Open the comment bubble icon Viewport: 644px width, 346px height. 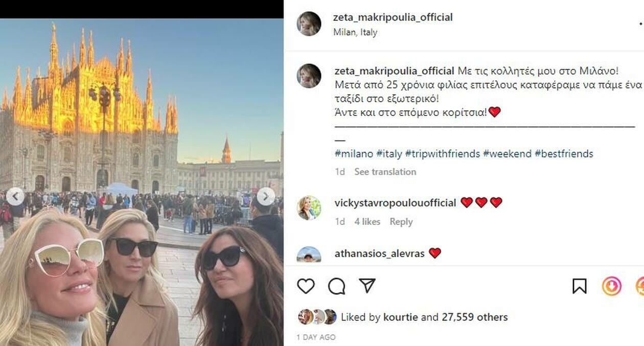336,286
